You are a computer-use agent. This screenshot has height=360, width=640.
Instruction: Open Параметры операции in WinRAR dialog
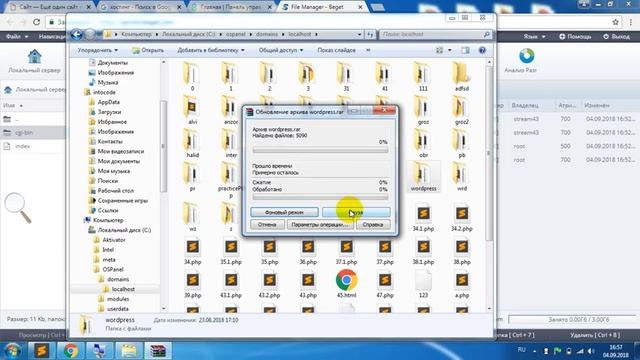click(320, 224)
